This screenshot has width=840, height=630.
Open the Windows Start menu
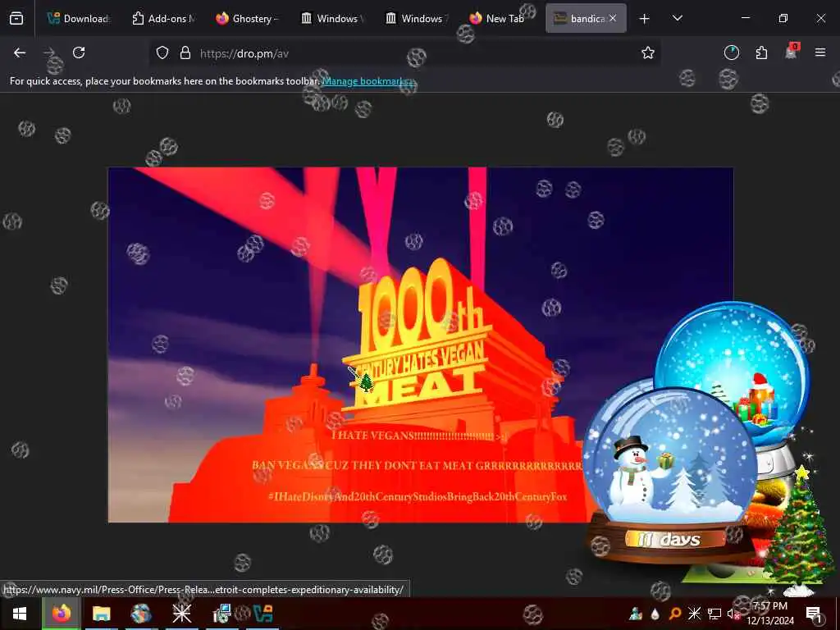(20, 614)
